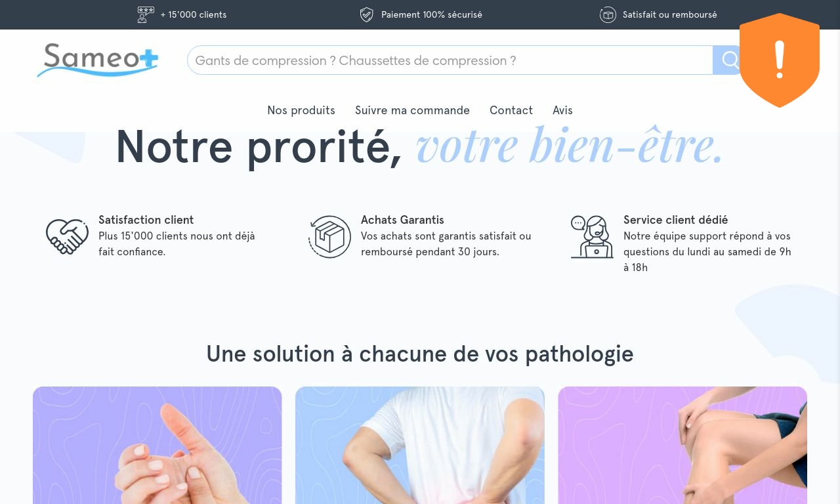This screenshot has height=504, width=840.
Task: Open the back pain category image
Action: coord(420,445)
